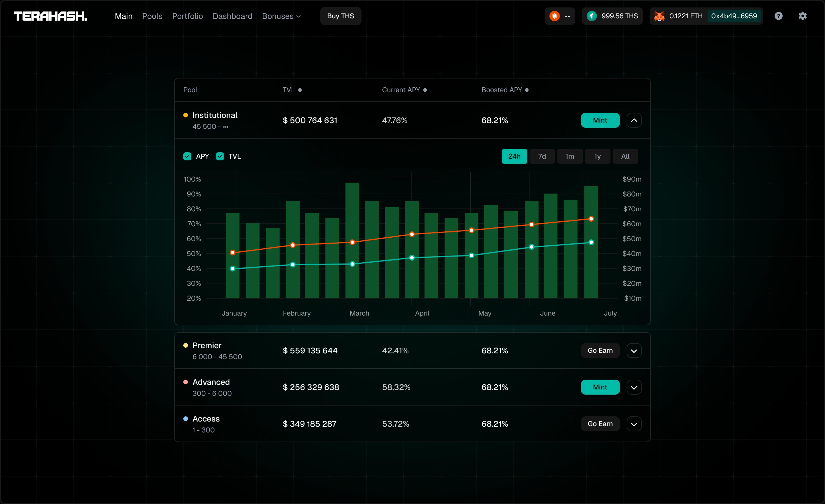Click Mint on the Advanced pool
This screenshot has width=825, height=504.
[600, 387]
